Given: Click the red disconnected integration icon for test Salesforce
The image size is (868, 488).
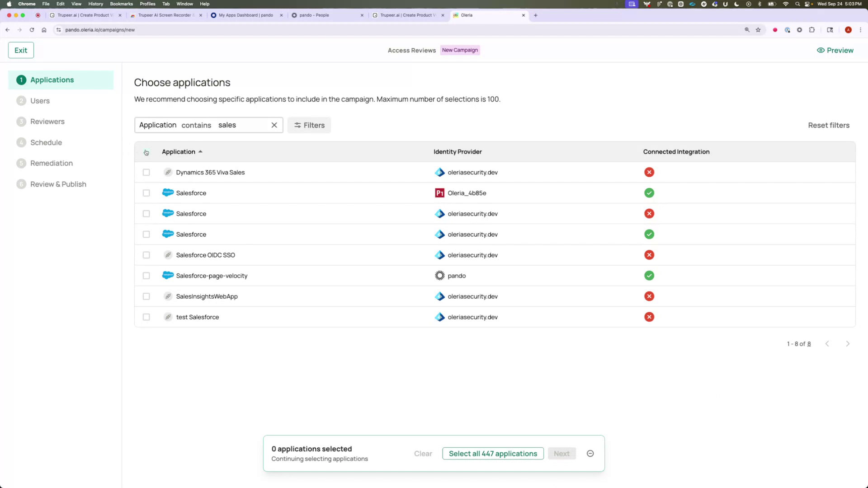Looking at the screenshot, I should pyautogui.click(x=649, y=317).
